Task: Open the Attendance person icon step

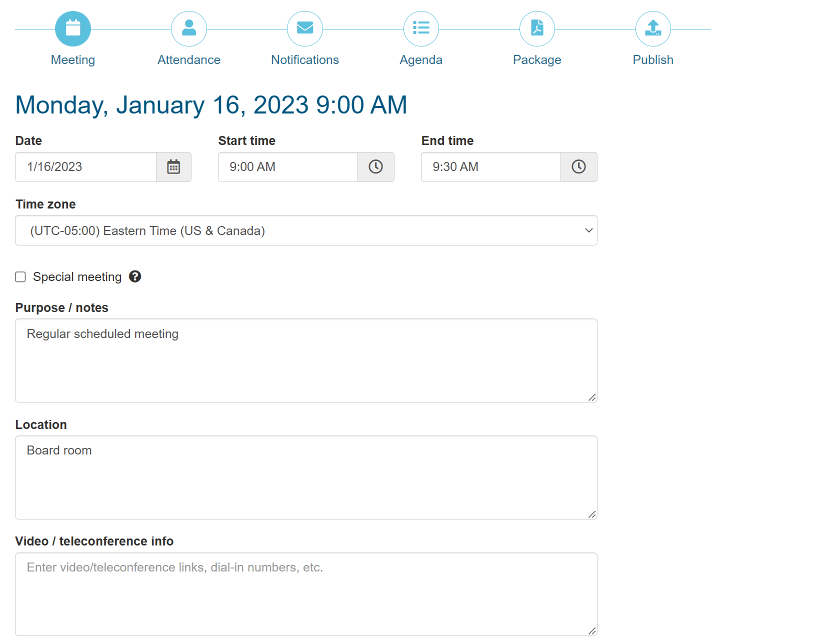Action: pyautogui.click(x=189, y=28)
